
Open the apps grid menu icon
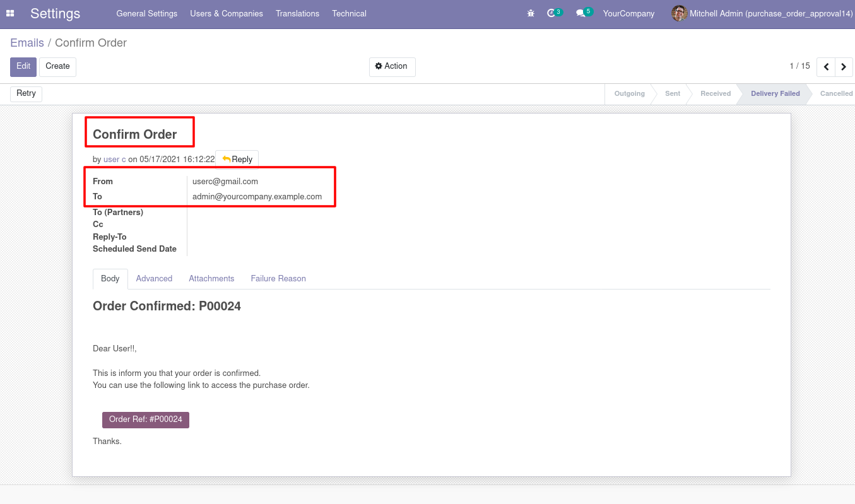(10, 13)
